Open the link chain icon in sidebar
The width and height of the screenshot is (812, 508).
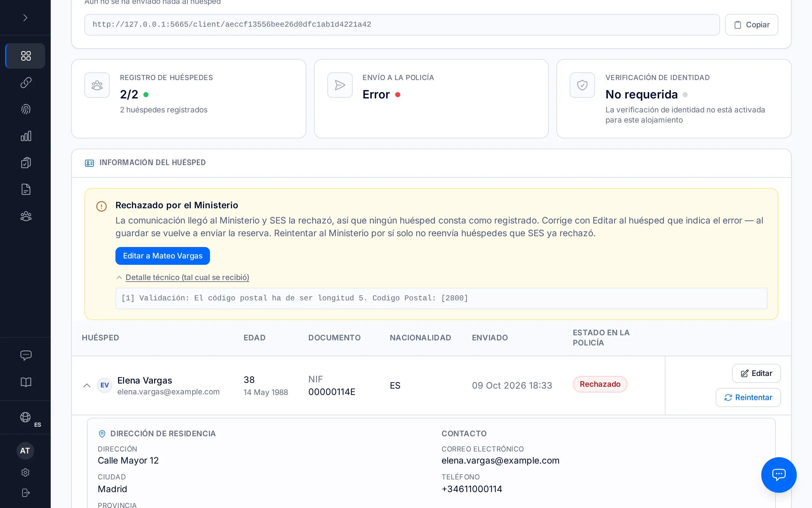[25, 83]
